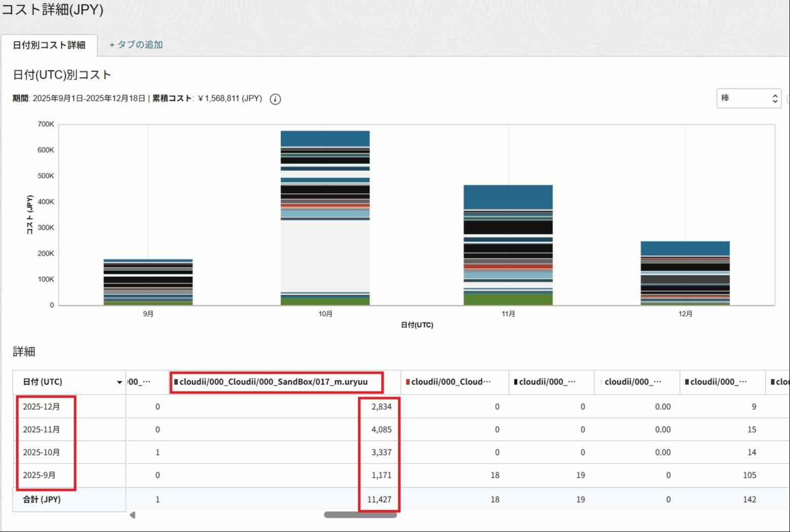
Task: Click the + タブの追加 link
Action: (x=136, y=45)
